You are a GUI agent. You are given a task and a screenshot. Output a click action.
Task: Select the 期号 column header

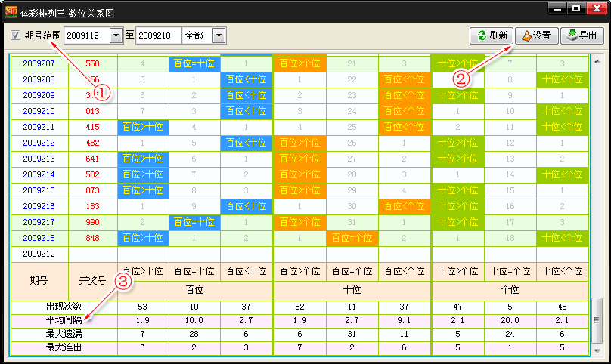tap(38, 280)
